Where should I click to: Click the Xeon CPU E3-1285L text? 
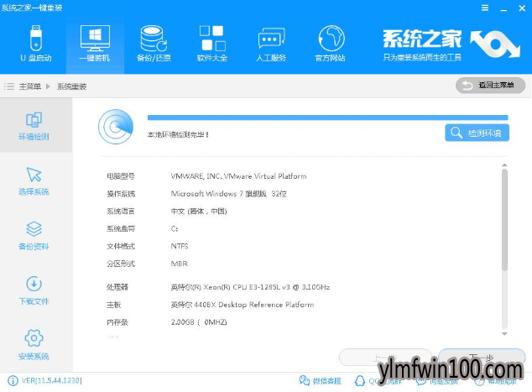250,287
